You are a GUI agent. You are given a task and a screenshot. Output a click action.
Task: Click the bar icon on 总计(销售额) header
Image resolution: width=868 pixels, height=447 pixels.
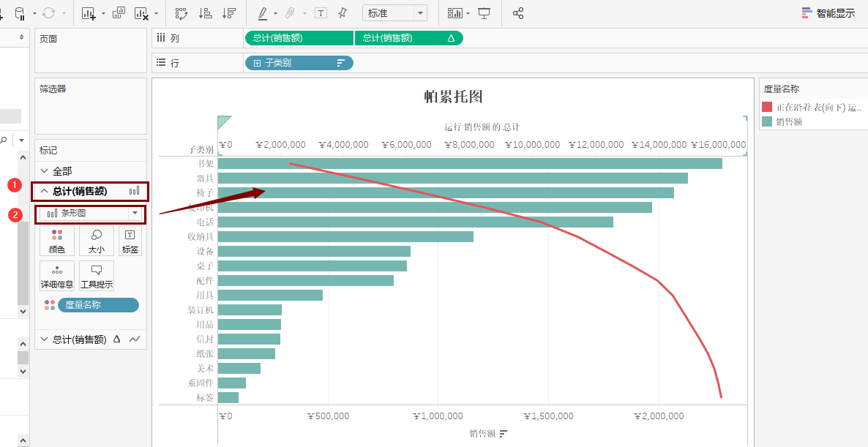135,192
